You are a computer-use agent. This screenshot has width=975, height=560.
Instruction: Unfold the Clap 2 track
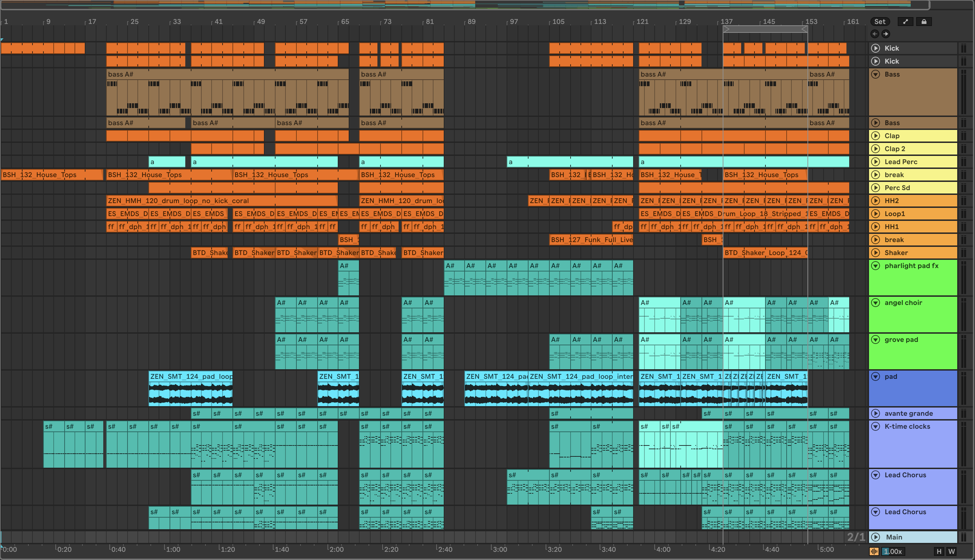click(x=876, y=149)
